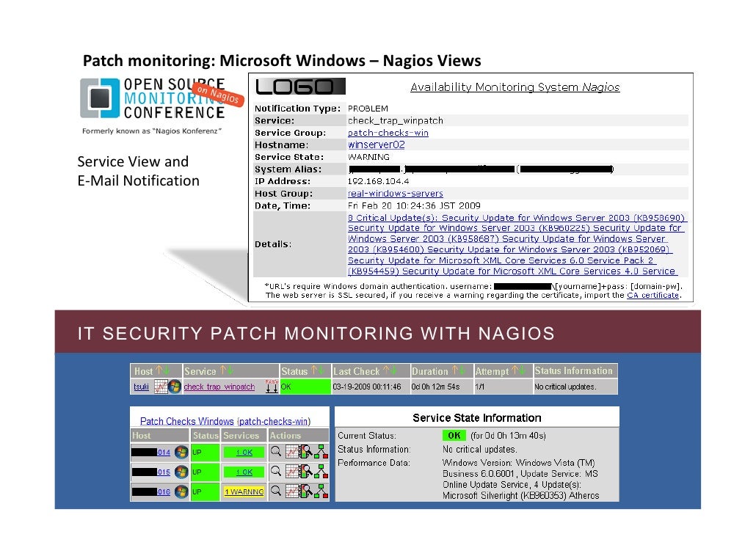
Task: Open magnifier extended info for host 014
Action: [x=276, y=452]
